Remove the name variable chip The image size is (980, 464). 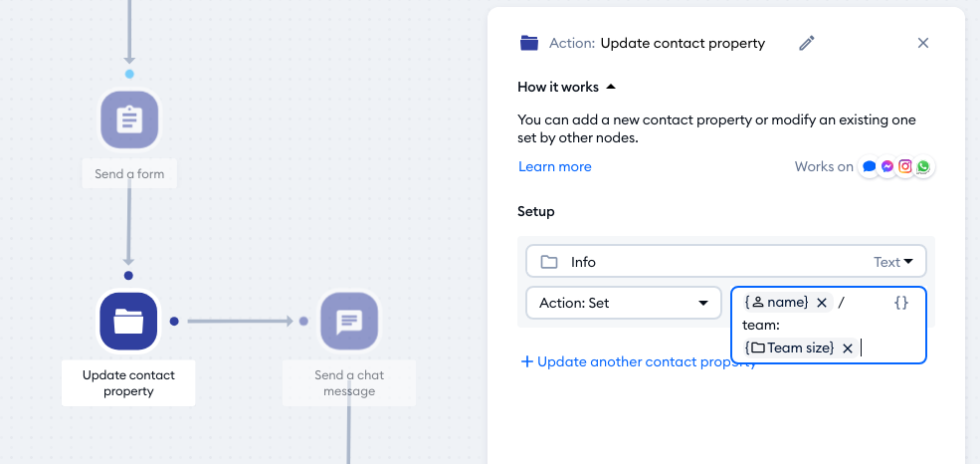[822, 303]
